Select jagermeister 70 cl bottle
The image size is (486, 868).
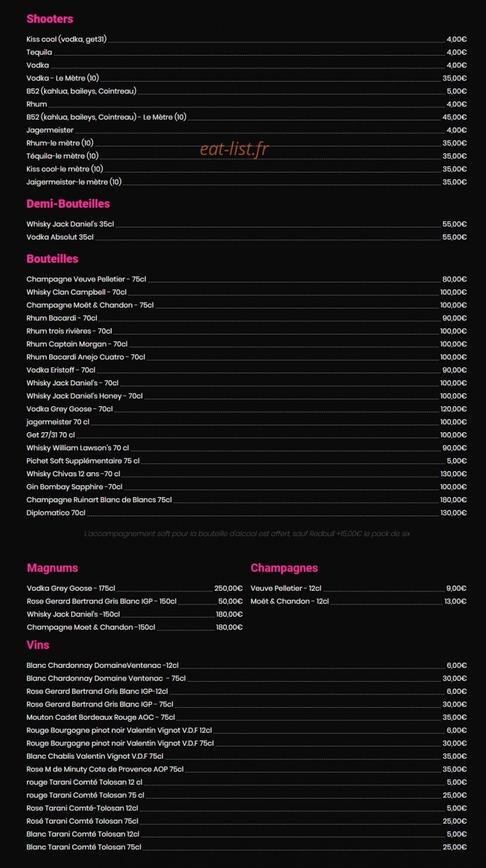click(246, 422)
